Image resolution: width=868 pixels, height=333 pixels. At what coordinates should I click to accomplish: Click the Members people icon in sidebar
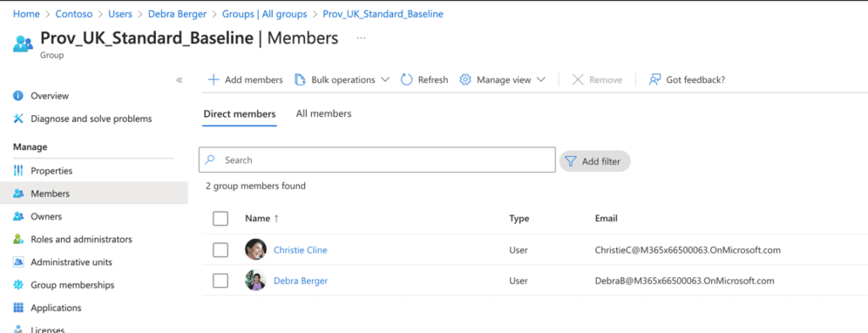tap(19, 193)
